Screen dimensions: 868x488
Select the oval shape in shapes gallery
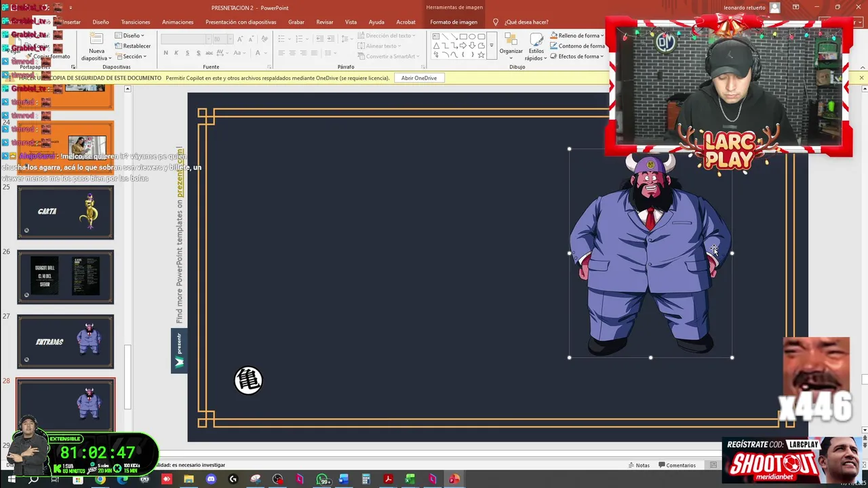[x=472, y=37]
